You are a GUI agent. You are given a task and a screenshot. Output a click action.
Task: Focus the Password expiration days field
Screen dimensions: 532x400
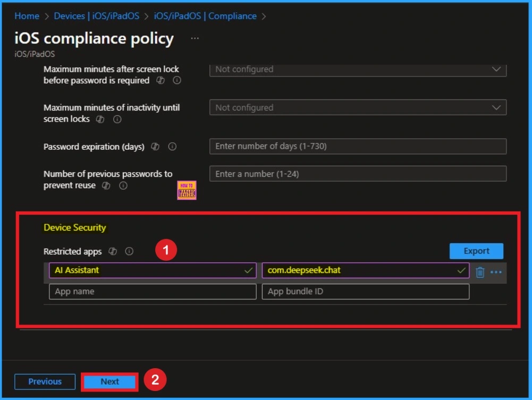point(358,146)
